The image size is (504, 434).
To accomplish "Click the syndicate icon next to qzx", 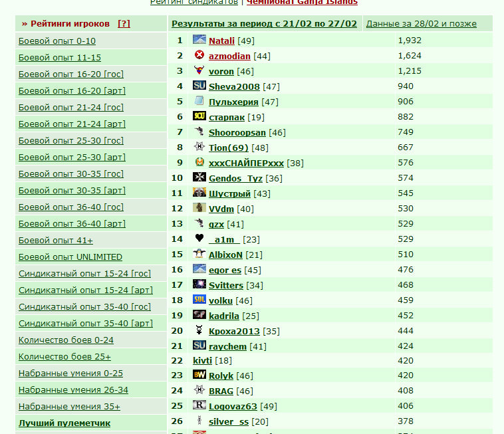I will (199, 223).
